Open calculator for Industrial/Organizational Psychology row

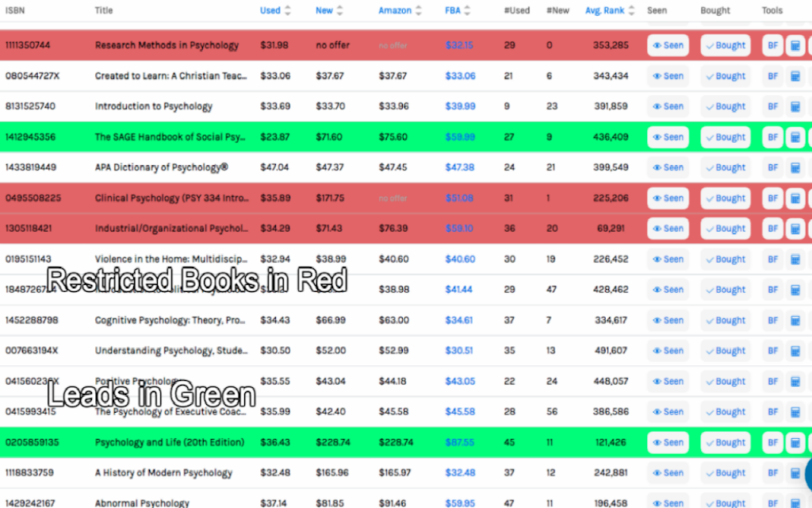pos(795,229)
